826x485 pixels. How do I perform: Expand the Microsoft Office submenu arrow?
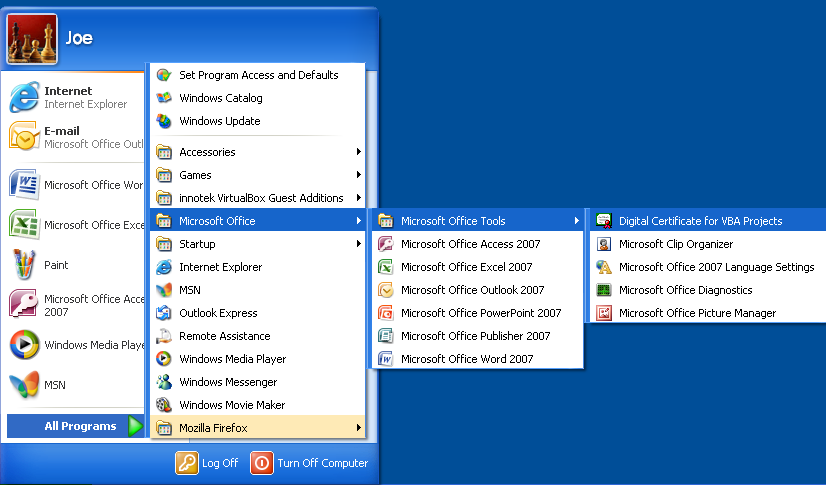(358, 221)
